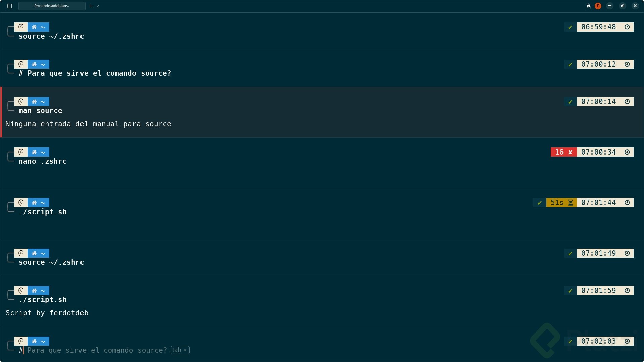The height and width of the screenshot is (362, 644).
Task: Click green checkmark next to 07:00:12
Action: [x=570, y=64]
